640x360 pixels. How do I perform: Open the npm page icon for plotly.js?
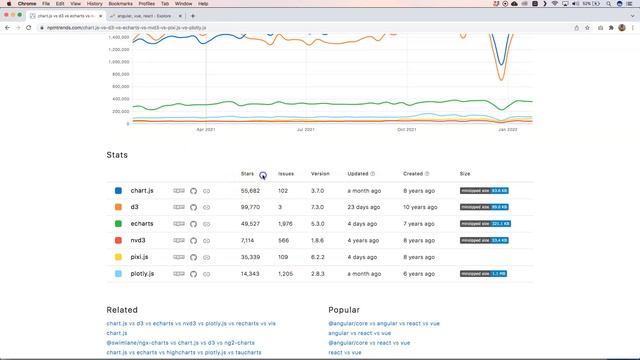179,274
